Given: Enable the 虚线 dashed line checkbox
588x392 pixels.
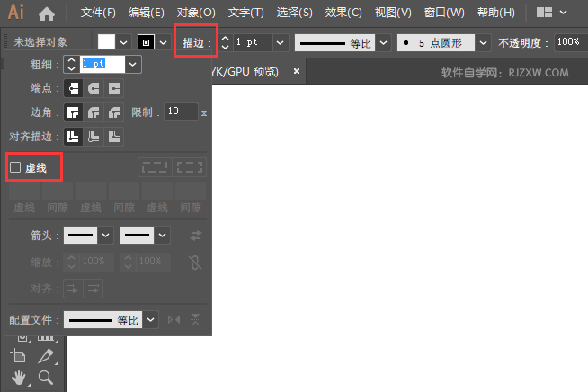Looking at the screenshot, I should coord(15,167).
